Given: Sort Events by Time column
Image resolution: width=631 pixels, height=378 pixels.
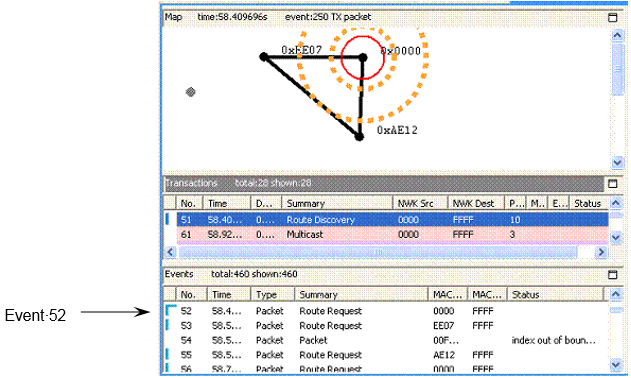Looking at the screenshot, I should click(x=229, y=295).
